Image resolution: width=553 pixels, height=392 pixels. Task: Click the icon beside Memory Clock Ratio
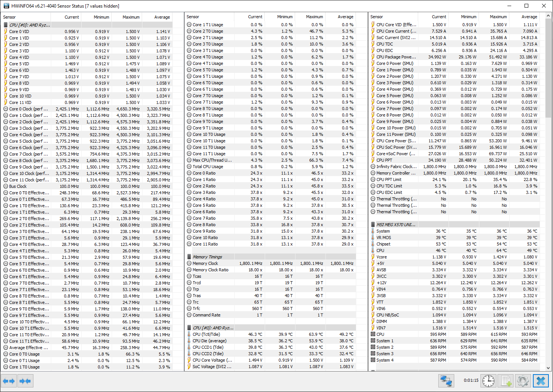click(x=189, y=270)
